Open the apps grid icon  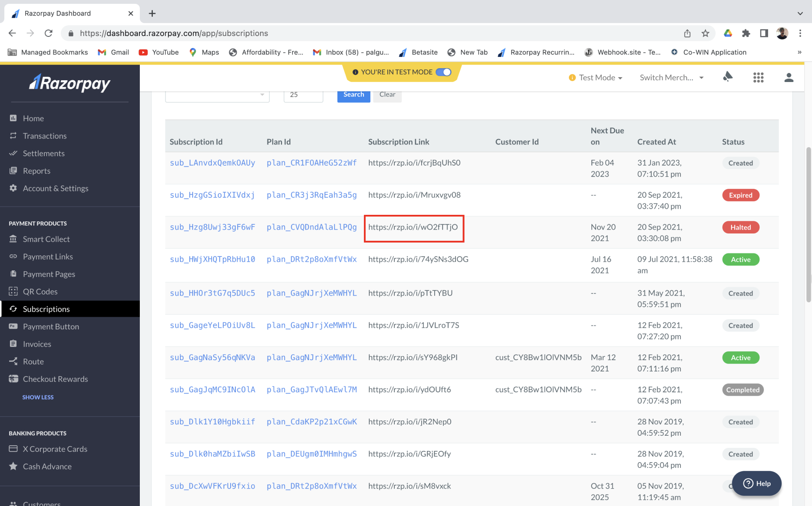(758, 77)
